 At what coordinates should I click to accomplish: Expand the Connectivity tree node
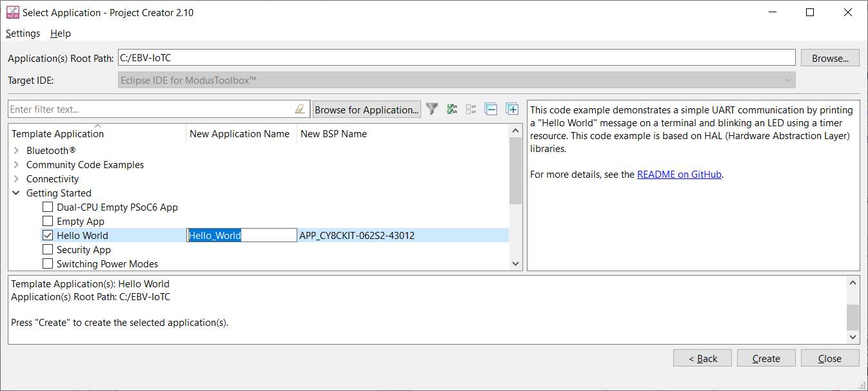16,179
